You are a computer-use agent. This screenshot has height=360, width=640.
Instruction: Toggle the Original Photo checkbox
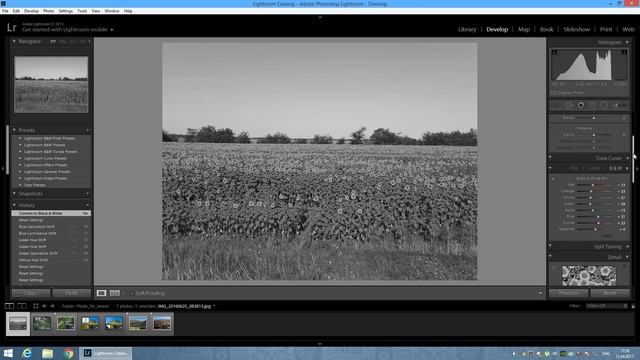pyautogui.click(x=553, y=93)
